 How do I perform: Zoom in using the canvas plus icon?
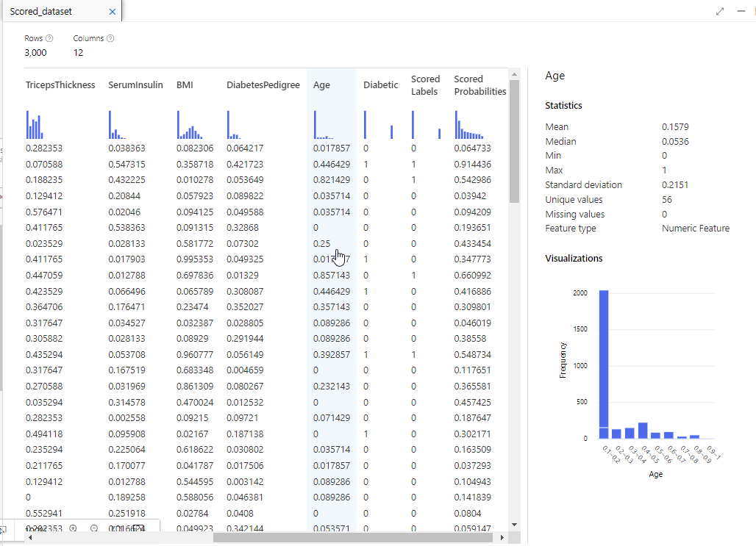tap(73, 528)
